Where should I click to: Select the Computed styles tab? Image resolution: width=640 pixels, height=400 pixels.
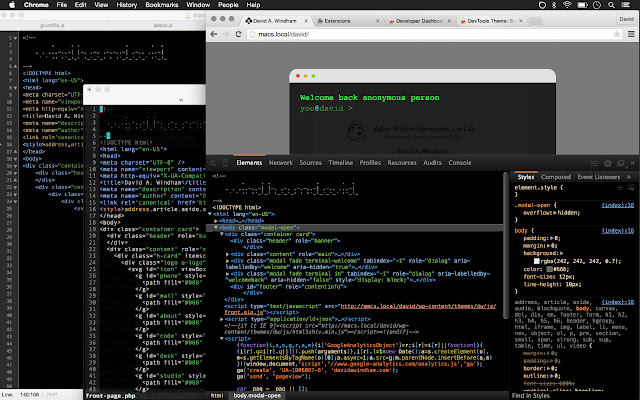556,177
